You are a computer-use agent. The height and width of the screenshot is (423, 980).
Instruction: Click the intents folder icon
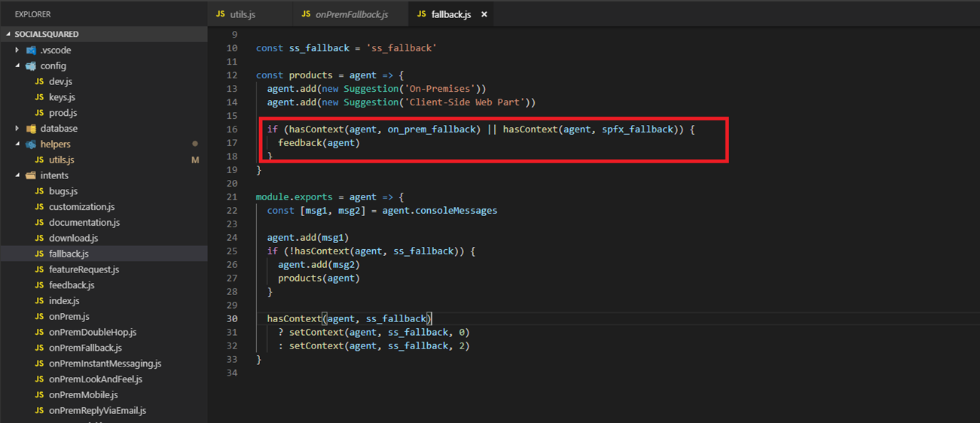pos(31,175)
